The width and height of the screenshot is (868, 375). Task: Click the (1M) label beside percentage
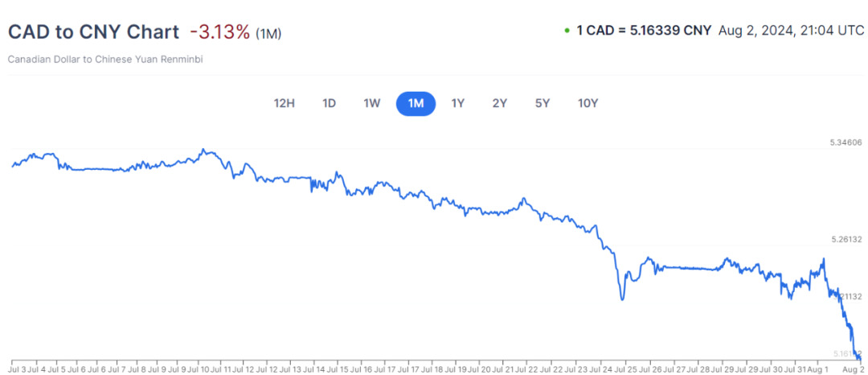point(268,34)
